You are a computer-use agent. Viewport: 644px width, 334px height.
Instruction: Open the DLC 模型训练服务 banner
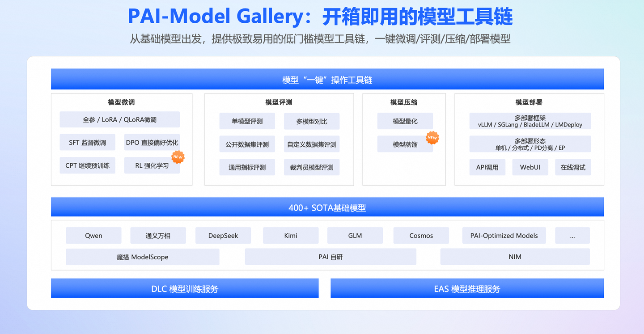click(x=185, y=288)
